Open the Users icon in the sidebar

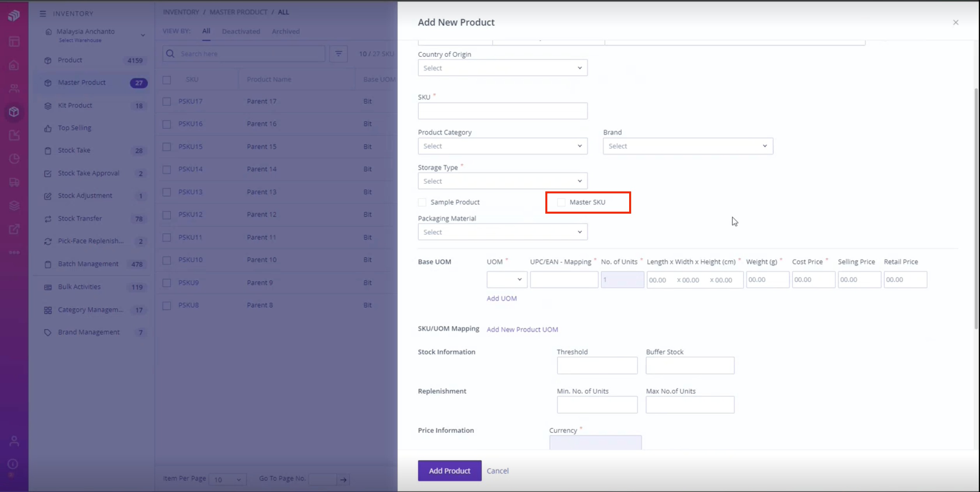(14, 88)
